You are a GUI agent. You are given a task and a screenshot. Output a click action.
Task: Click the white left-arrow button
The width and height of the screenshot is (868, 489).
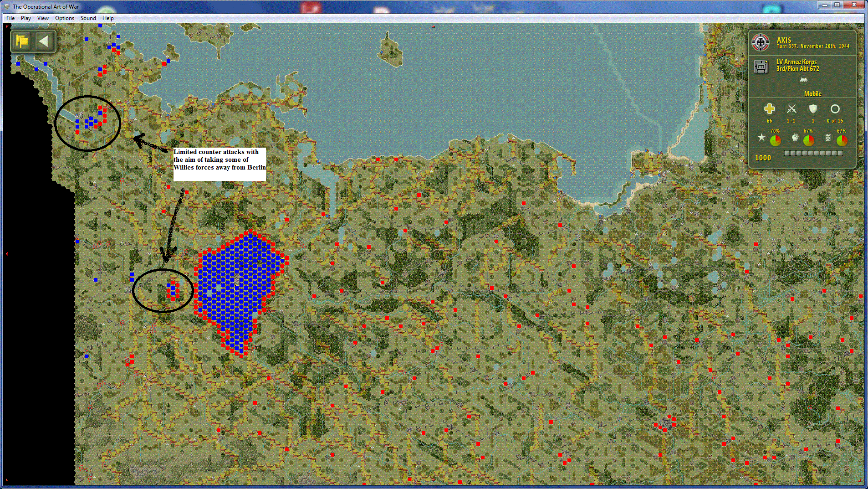pos(44,41)
